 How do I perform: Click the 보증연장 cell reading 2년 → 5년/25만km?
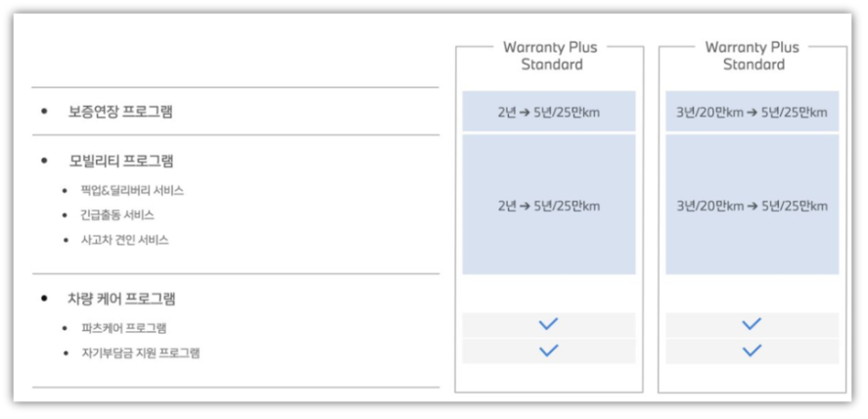[549, 113]
